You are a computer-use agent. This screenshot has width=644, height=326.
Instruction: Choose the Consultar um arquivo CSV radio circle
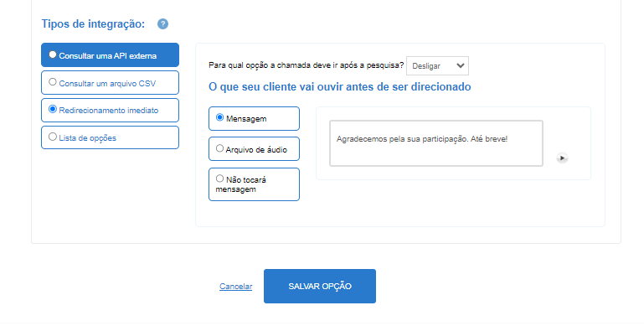pos(53,82)
